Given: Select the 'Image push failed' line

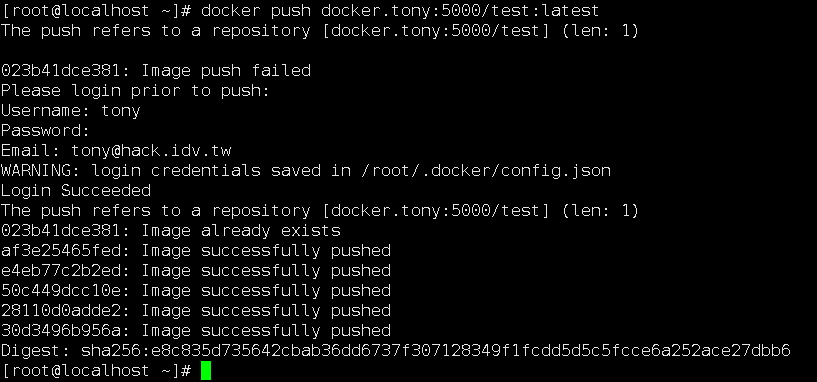Looking at the screenshot, I should pyautogui.click(x=156, y=70).
